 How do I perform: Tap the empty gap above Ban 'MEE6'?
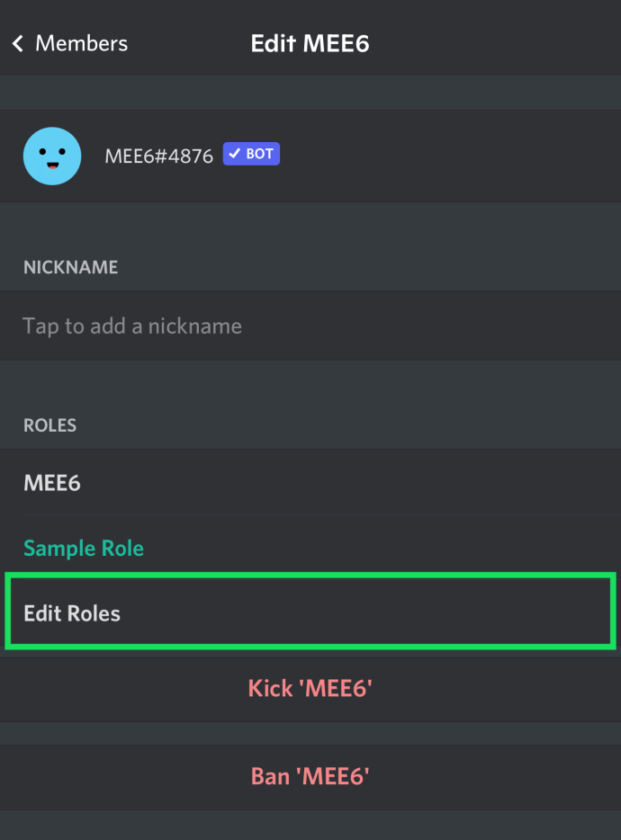pos(310,733)
